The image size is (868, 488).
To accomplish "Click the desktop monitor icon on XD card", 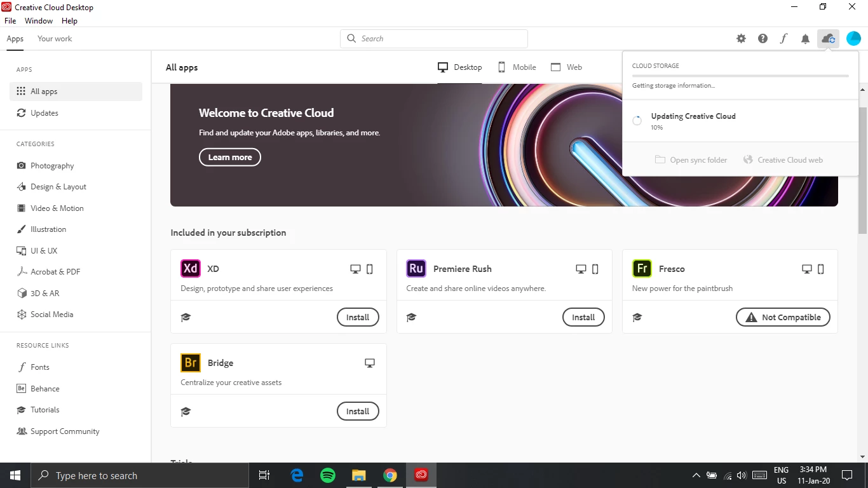I will [x=355, y=269].
